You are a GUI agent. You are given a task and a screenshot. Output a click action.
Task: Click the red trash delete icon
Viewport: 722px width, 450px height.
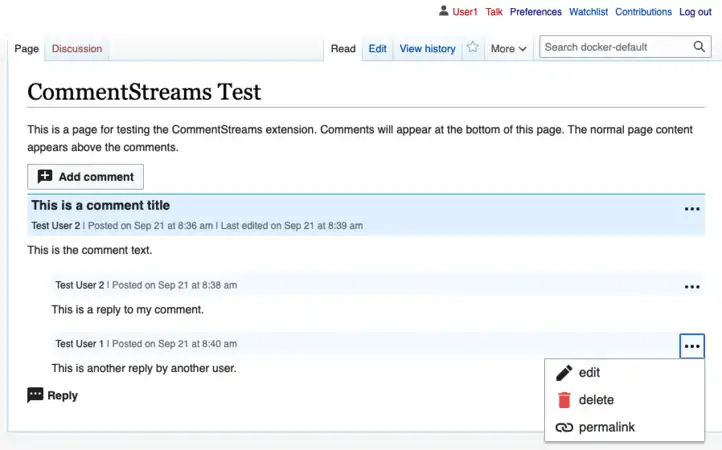[x=564, y=400]
